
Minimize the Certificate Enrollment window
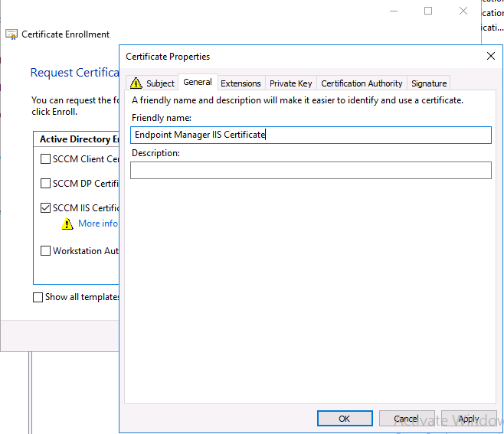click(394, 11)
